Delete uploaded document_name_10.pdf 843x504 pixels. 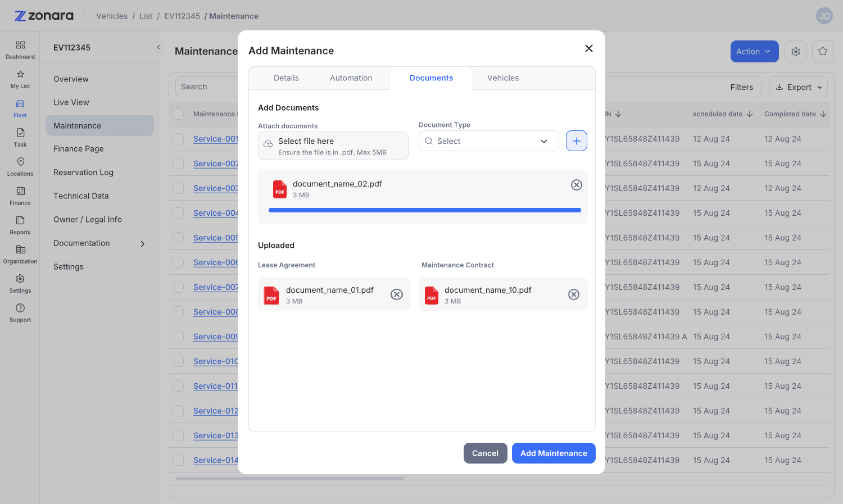click(x=574, y=294)
